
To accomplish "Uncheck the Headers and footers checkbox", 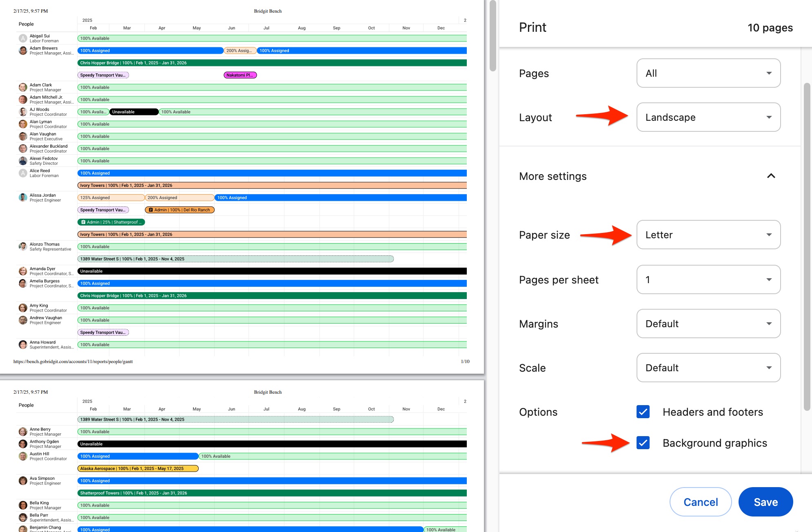I will (643, 412).
